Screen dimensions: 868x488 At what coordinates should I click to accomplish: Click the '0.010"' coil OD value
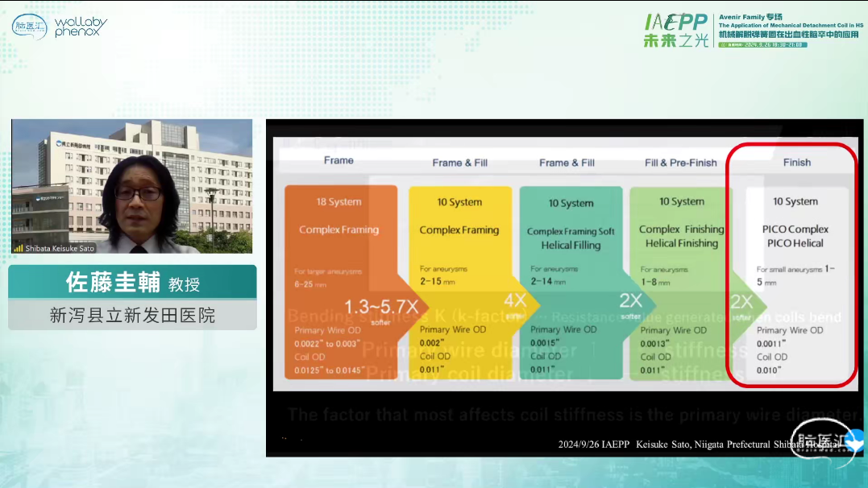pos(768,370)
